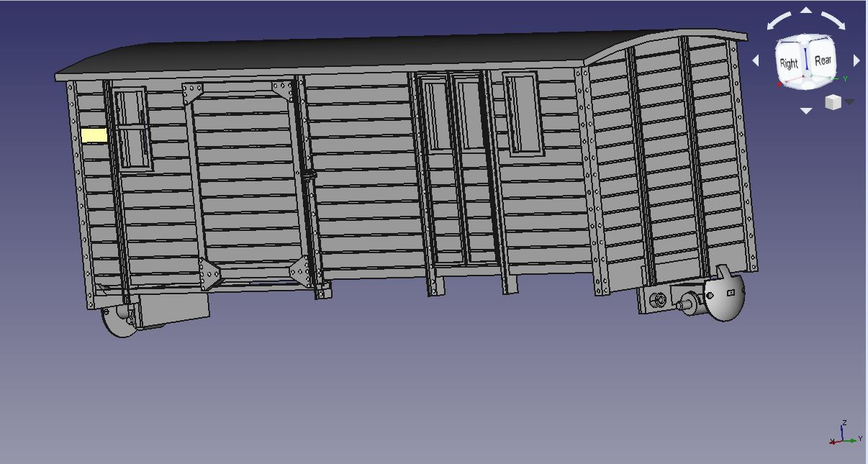Viewport: 868px width, 464px height.
Task: Rotate view left using the left arrow
Action: click(x=756, y=61)
